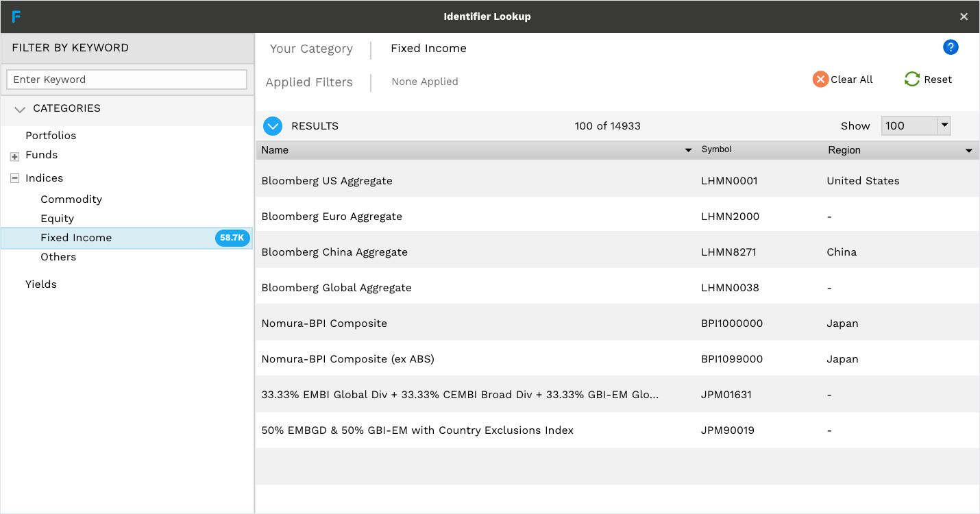
Task: Open the Show 100 rows dropdown
Action: 944,125
